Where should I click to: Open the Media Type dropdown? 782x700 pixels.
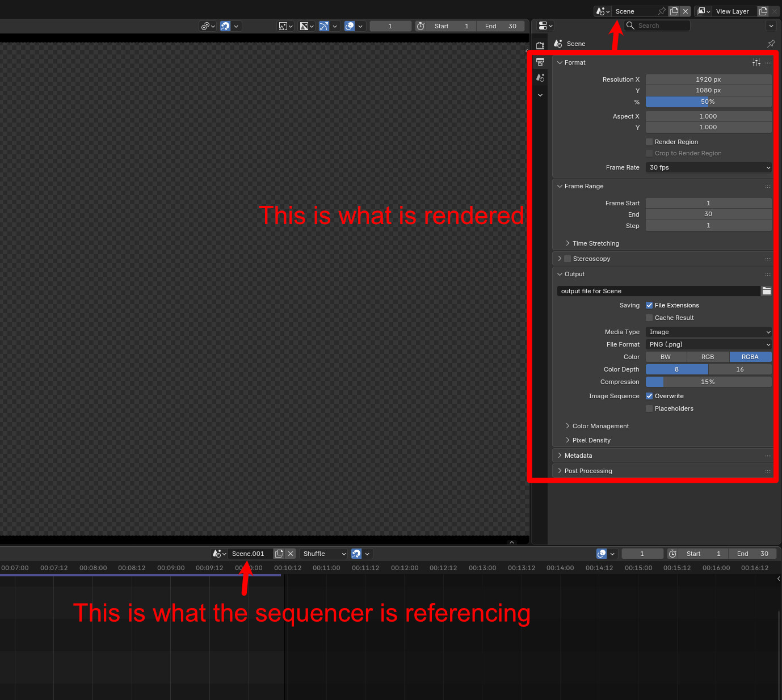pos(709,332)
